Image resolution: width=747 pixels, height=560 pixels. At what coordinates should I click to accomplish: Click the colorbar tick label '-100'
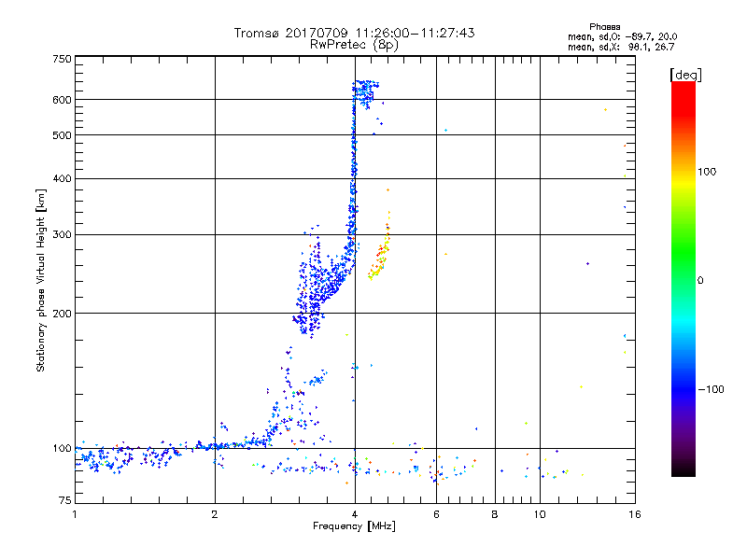(x=711, y=389)
